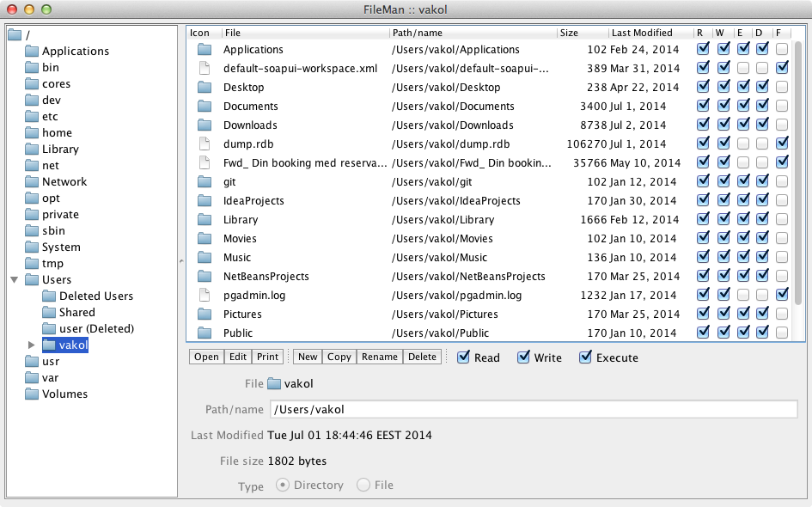Viewport: 812px width, 507px height.
Task: Toggle the Execute permission checkbox
Action: (x=585, y=357)
